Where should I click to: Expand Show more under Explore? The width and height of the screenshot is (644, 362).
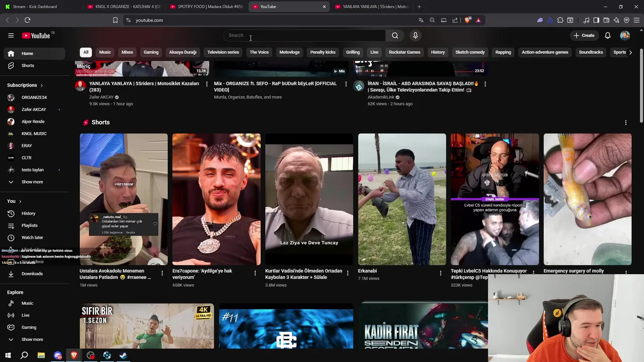35,339
